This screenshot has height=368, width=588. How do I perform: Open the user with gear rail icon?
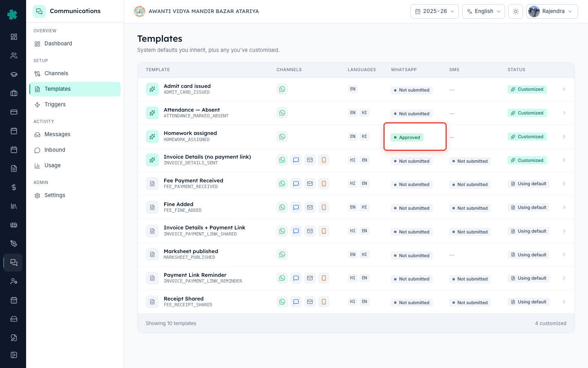click(14, 281)
